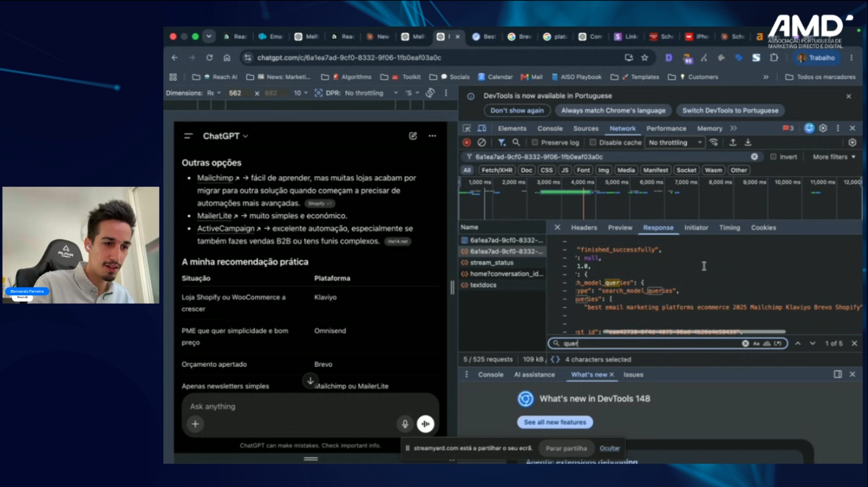Toggle the DevTools device toolbar
The height and width of the screenshot is (487, 868).
coord(482,128)
